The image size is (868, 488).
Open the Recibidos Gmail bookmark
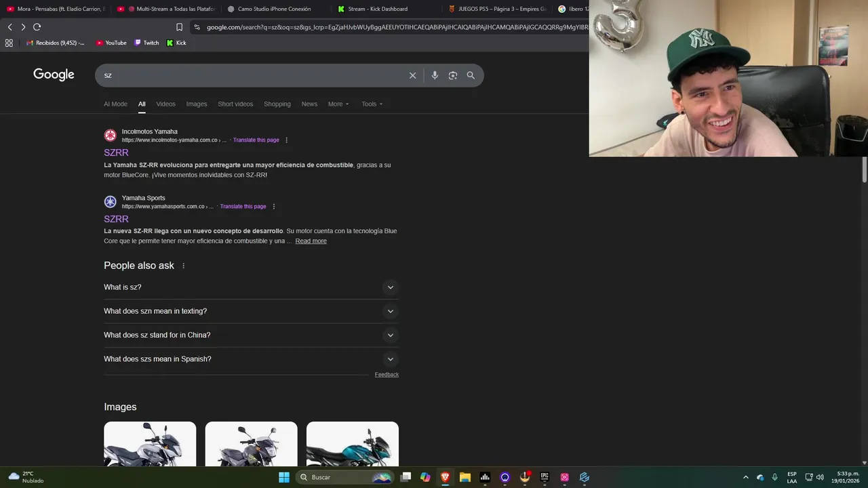(56, 43)
